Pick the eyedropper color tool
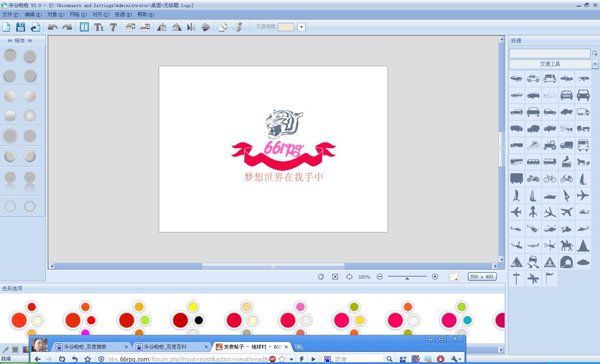 [5, 349]
